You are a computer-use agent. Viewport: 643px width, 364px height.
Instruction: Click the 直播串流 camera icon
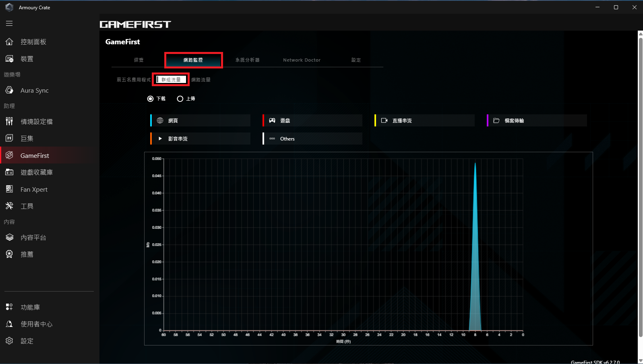coord(384,120)
